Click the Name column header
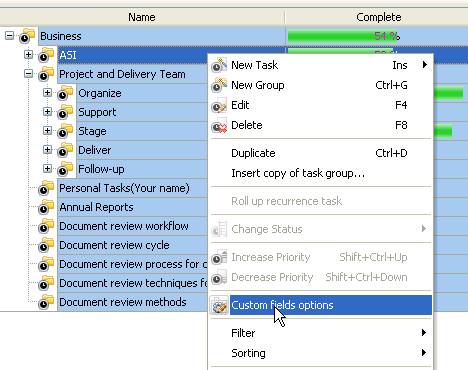The width and height of the screenshot is (468, 370). point(142,17)
